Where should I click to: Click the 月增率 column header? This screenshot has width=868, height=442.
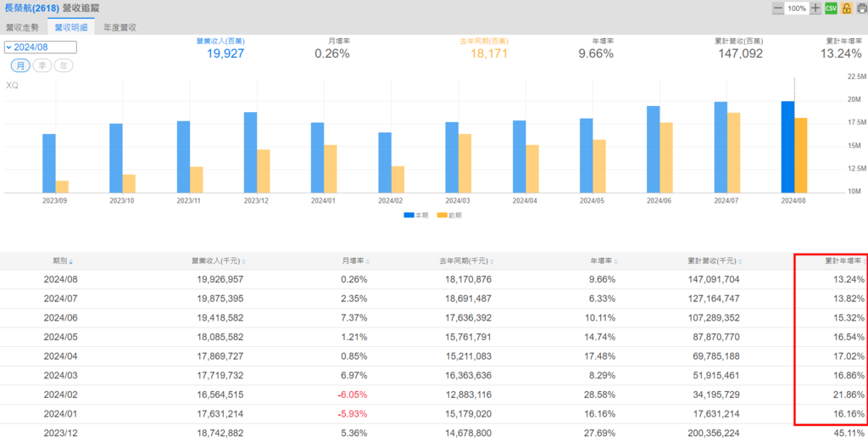click(x=353, y=261)
